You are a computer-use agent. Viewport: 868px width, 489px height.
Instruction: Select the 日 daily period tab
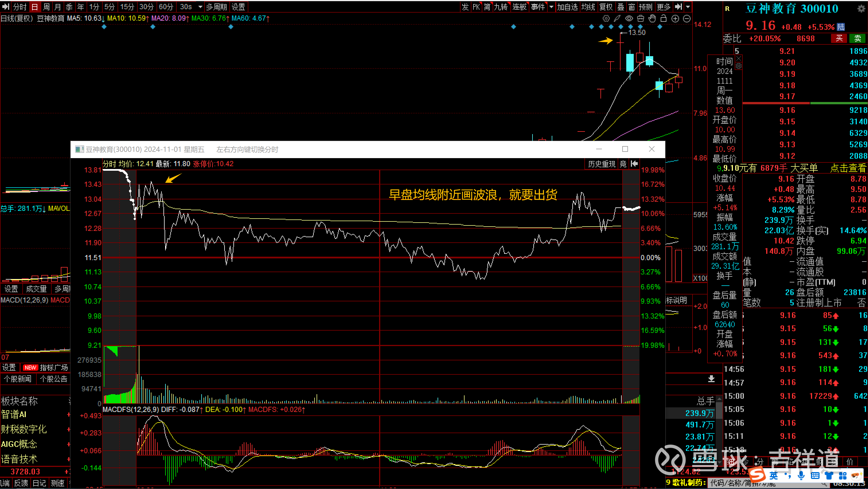point(35,6)
